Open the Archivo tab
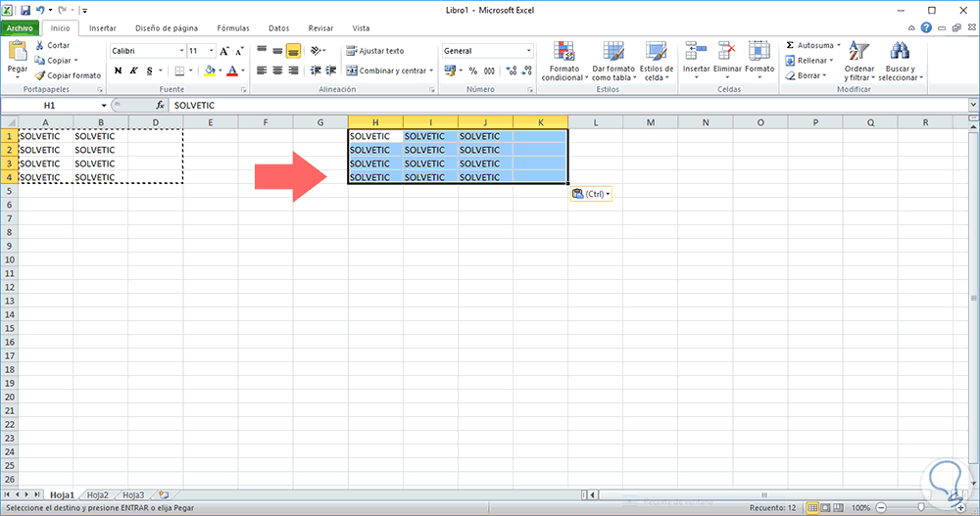980x516 pixels. click(x=20, y=28)
